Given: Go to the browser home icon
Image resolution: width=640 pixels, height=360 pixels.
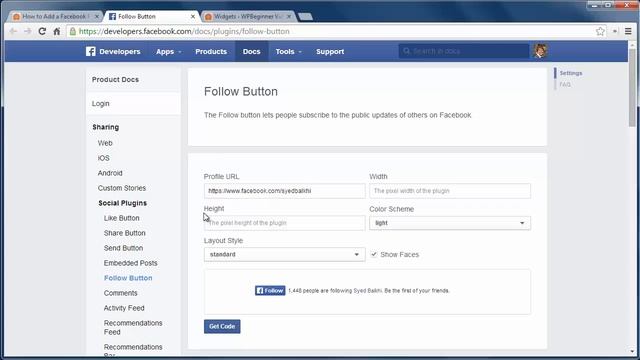Looking at the screenshot, I should [57, 31].
